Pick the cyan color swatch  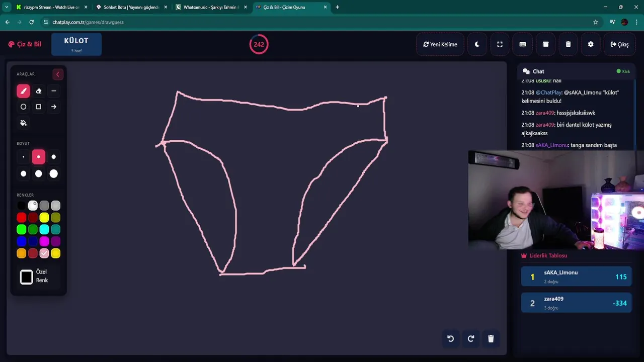point(44,230)
